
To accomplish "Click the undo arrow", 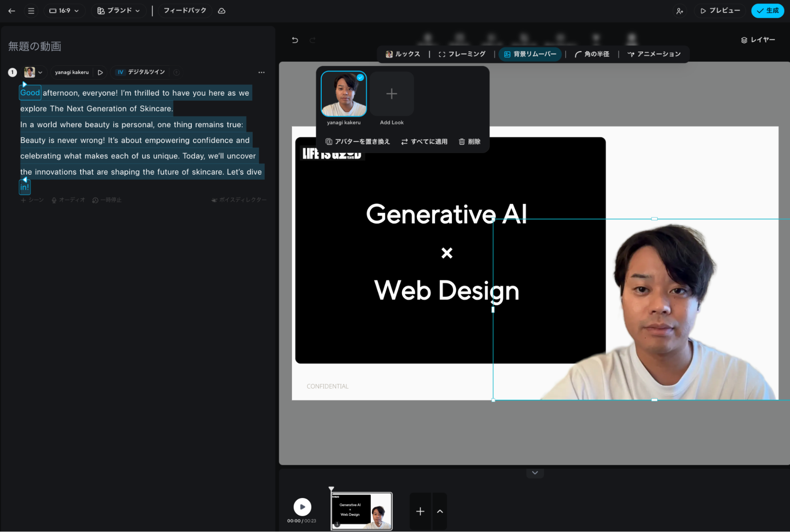I will [295, 40].
